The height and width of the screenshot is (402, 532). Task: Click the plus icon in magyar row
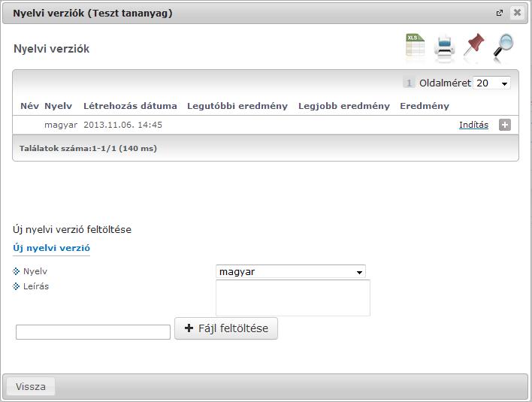(504, 125)
